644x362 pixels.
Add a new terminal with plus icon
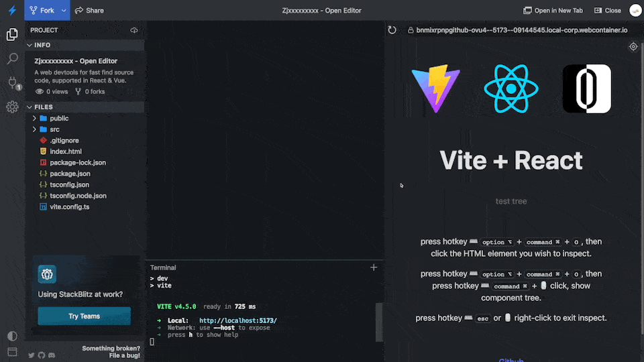pos(374,267)
